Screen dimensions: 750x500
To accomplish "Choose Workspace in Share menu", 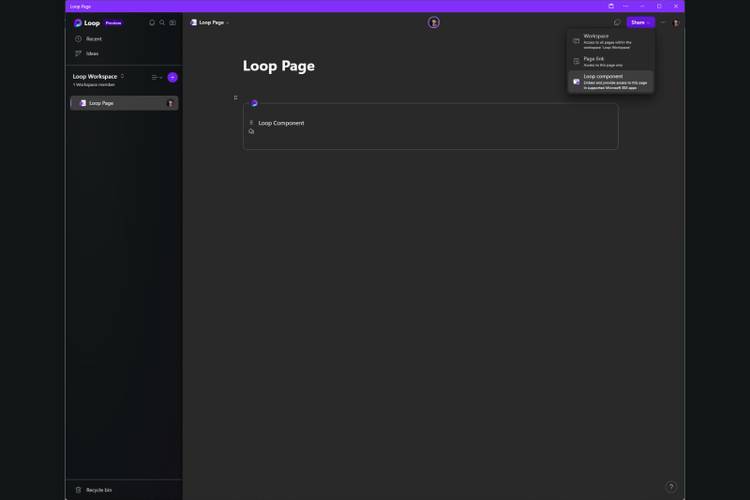I will (x=611, y=42).
